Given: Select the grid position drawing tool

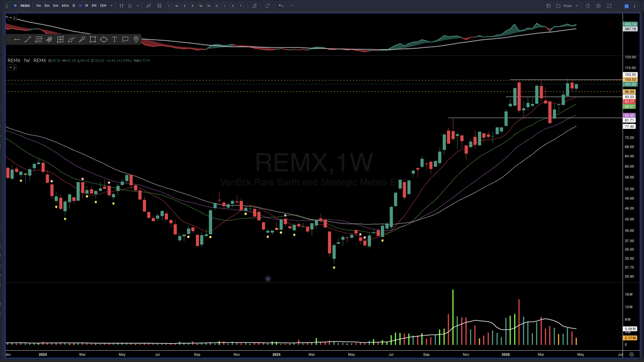Looking at the screenshot, I should (60, 39).
